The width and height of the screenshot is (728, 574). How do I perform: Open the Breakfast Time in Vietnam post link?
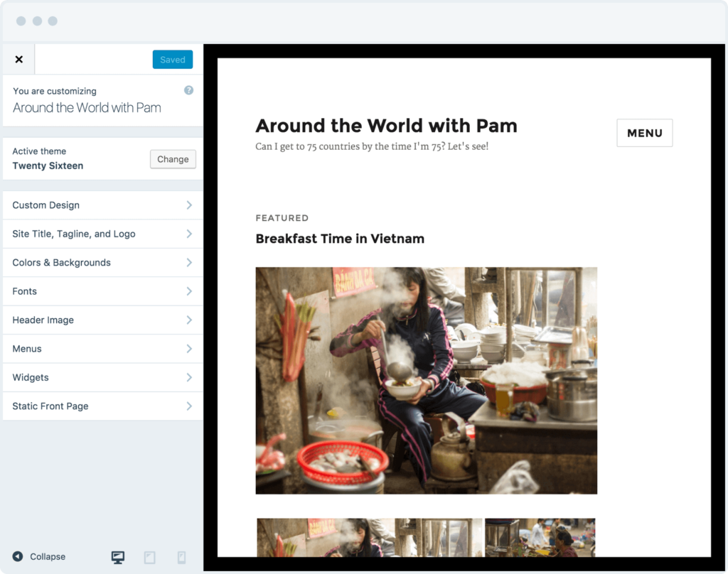click(340, 239)
